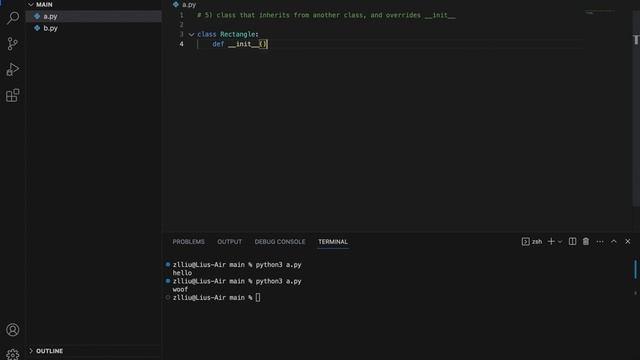The height and width of the screenshot is (360, 640).
Task: Select b.py in the file explorer
Action: pos(94,28)
